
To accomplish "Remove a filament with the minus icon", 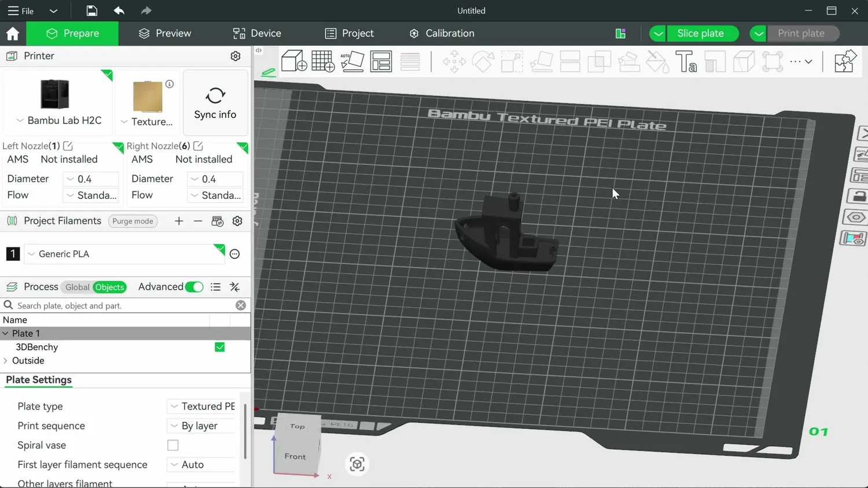I will coord(198,221).
